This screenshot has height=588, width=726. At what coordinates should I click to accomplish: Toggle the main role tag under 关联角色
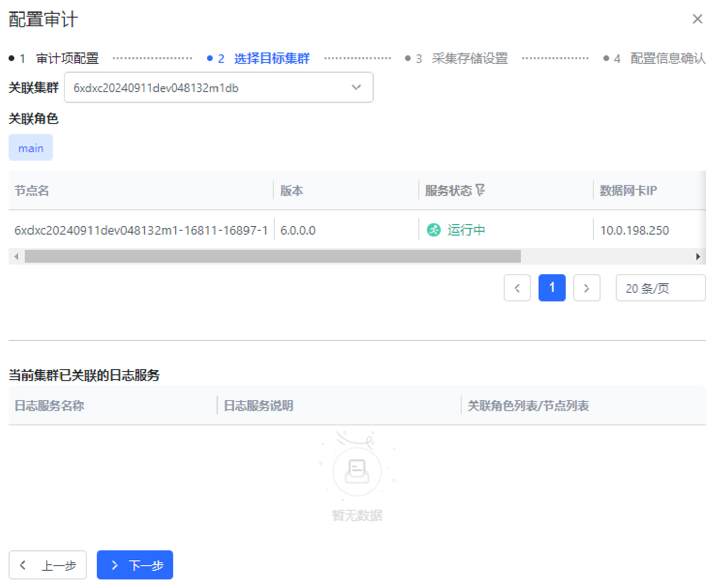point(31,147)
